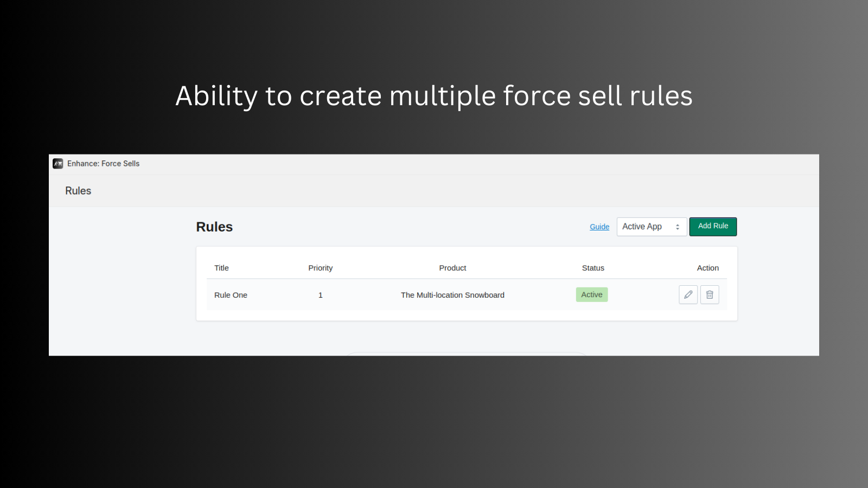Image resolution: width=868 pixels, height=488 pixels.
Task: Sort by the Priority column header
Action: 320,268
